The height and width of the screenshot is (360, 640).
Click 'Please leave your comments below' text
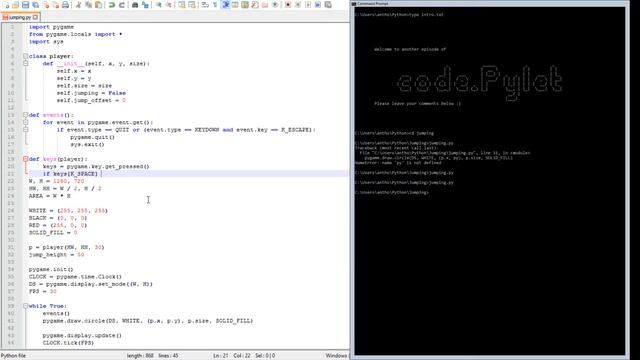click(418, 104)
